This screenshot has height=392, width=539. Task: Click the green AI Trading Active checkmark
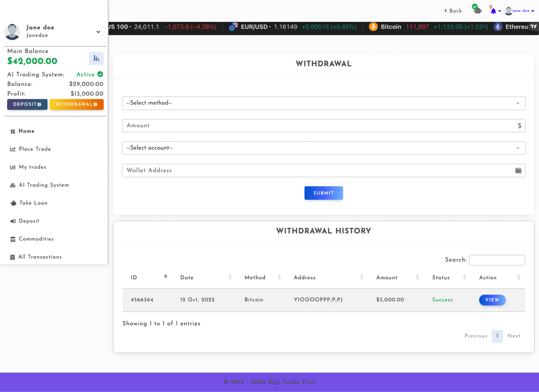coord(100,74)
